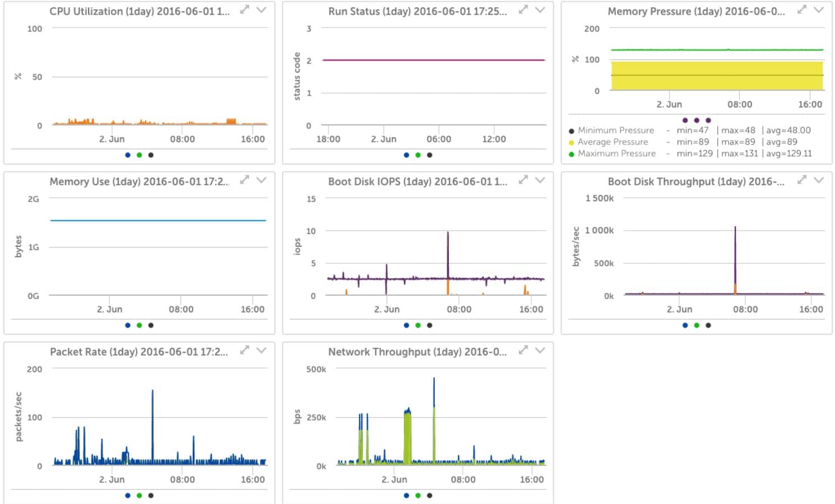Screen dimensions: 835x504
Task: Select the Memory Use panel title
Action: pyautogui.click(x=139, y=181)
